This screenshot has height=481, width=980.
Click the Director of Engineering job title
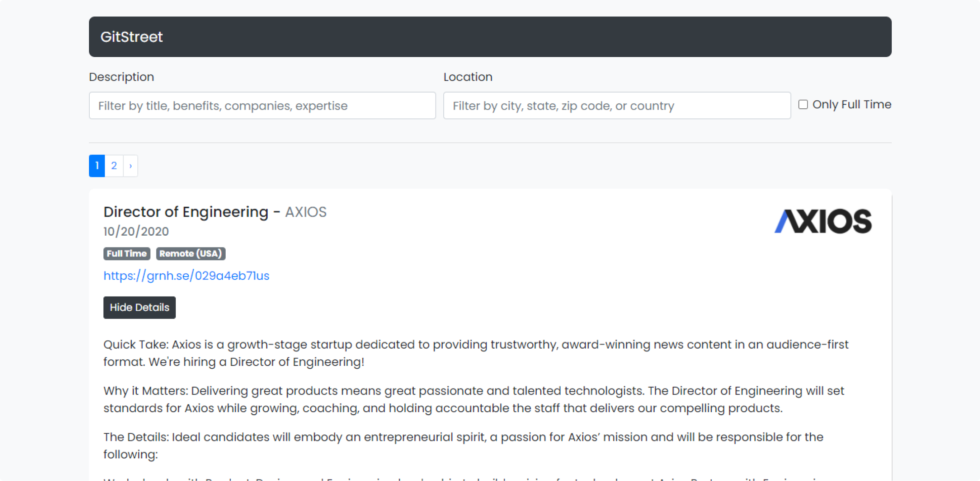tap(186, 212)
